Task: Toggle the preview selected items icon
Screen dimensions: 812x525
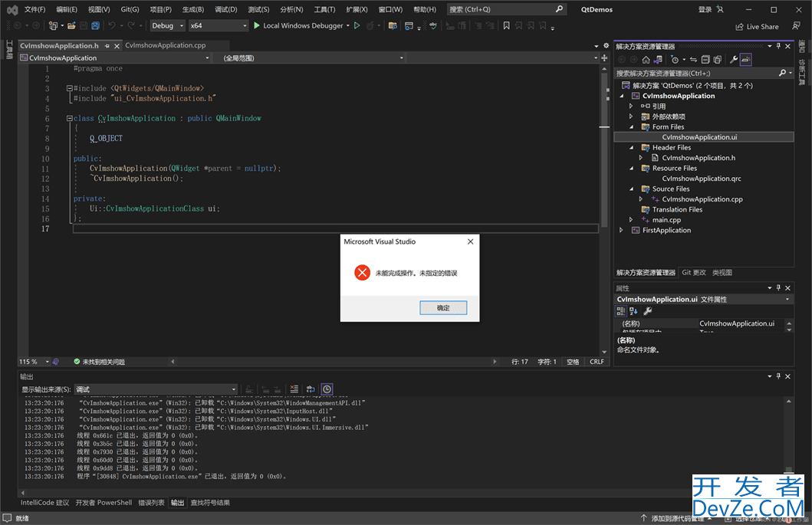Action: 746,60
